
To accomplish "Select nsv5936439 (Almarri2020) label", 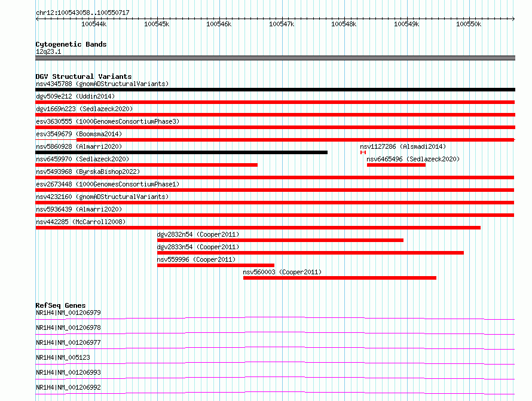I will tap(79, 209).
